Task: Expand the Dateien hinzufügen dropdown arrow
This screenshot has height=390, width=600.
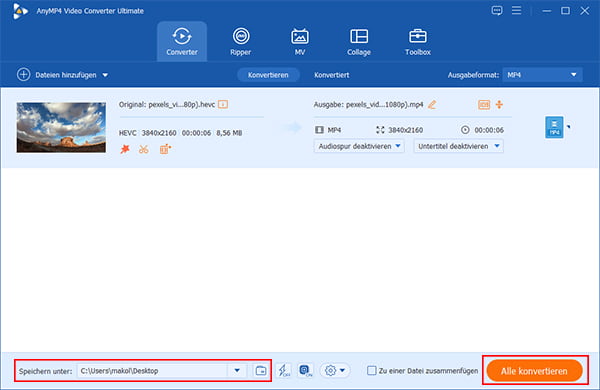Action: click(105, 75)
